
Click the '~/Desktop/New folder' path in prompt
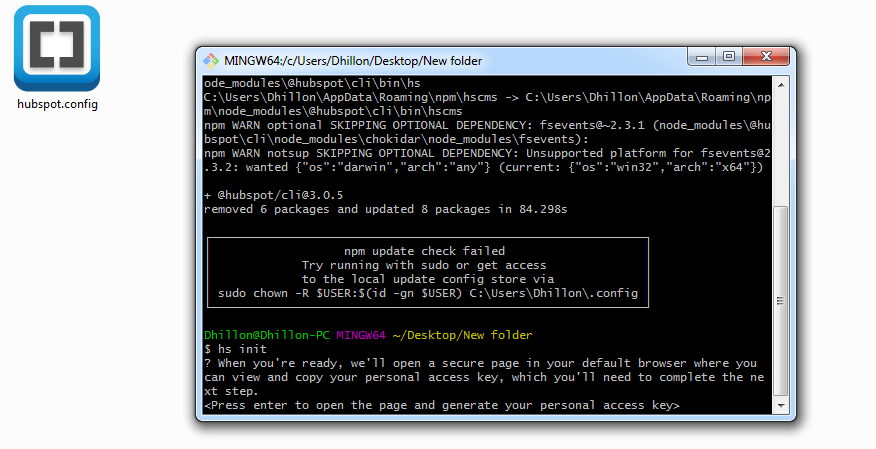point(463,335)
